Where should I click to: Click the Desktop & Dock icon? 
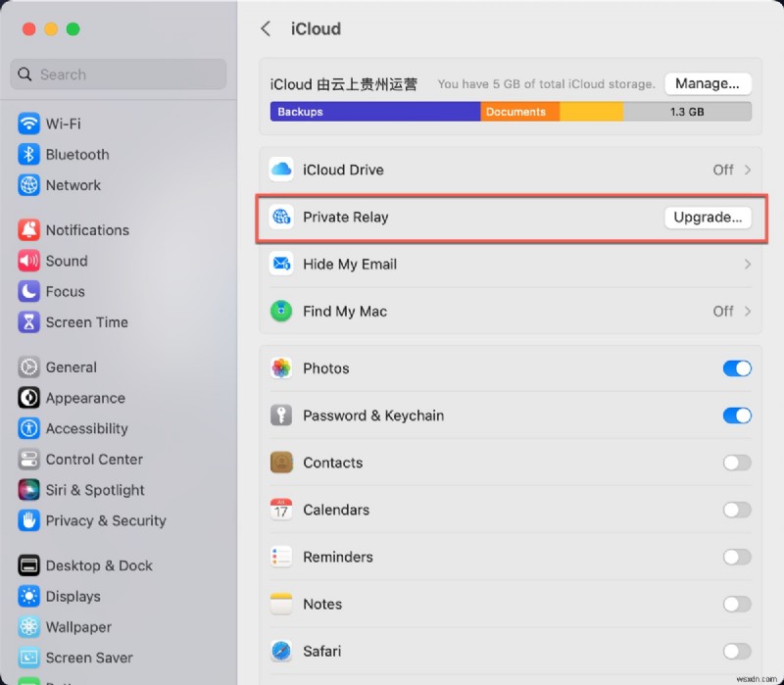tap(28, 565)
